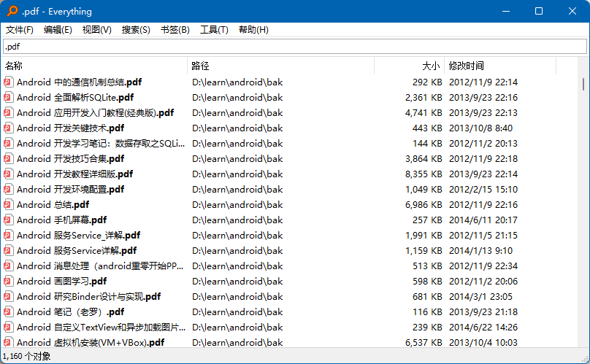Minimize the Everything window
The image size is (590, 364).
(506, 11)
